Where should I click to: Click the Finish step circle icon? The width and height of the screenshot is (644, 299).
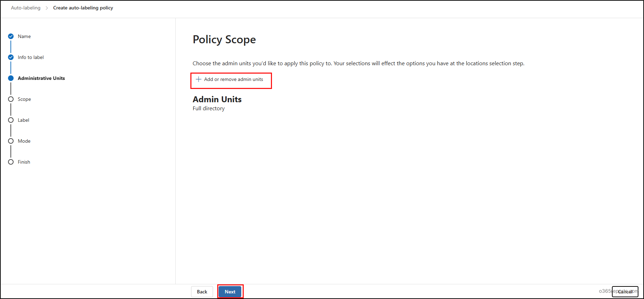pyautogui.click(x=11, y=162)
